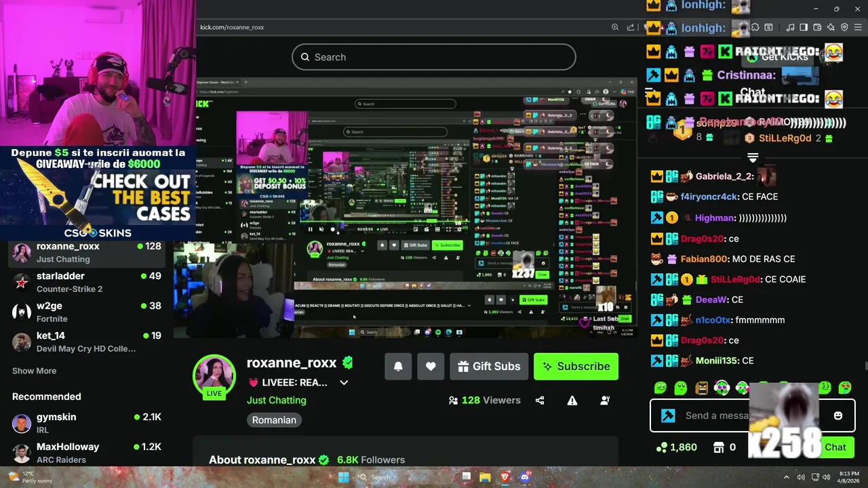
Task: Open the channel points 1,860 balance
Action: coord(676,447)
